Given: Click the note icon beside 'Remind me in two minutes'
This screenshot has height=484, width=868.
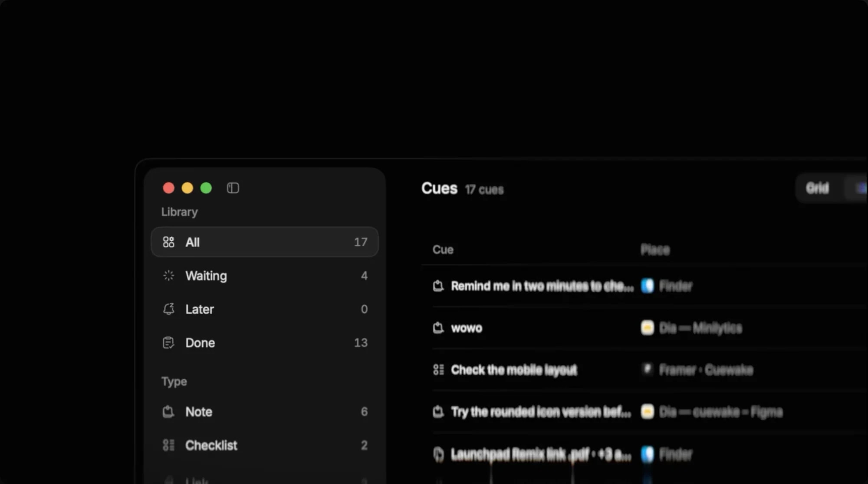Looking at the screenshot, I should click(x=438, y=286).
